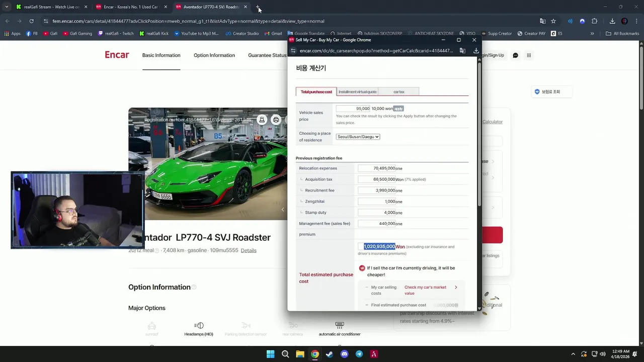Open place of residence dropdown
The image size is (644, 362).
click(x=358, y=137)
